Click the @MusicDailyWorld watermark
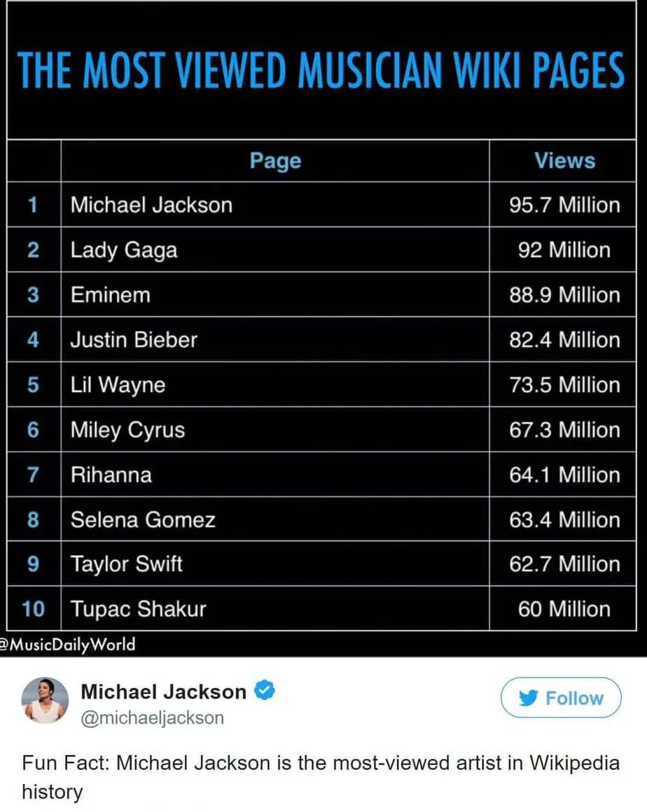 [x=68, y=644]
